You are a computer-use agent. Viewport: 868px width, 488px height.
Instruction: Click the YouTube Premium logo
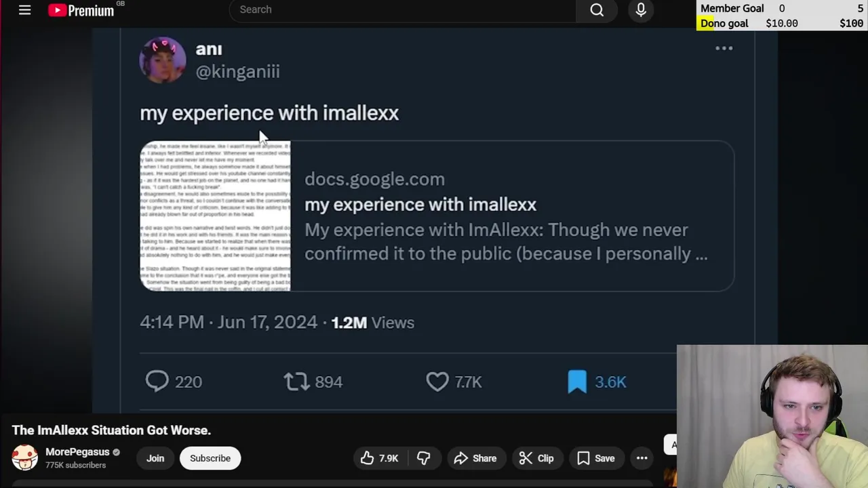81,10
